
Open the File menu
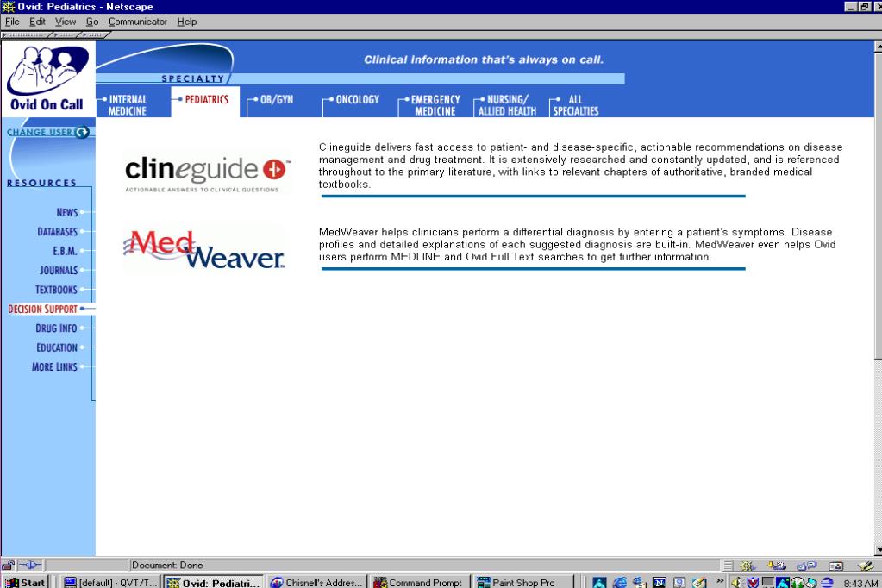(x=12, y=22)
